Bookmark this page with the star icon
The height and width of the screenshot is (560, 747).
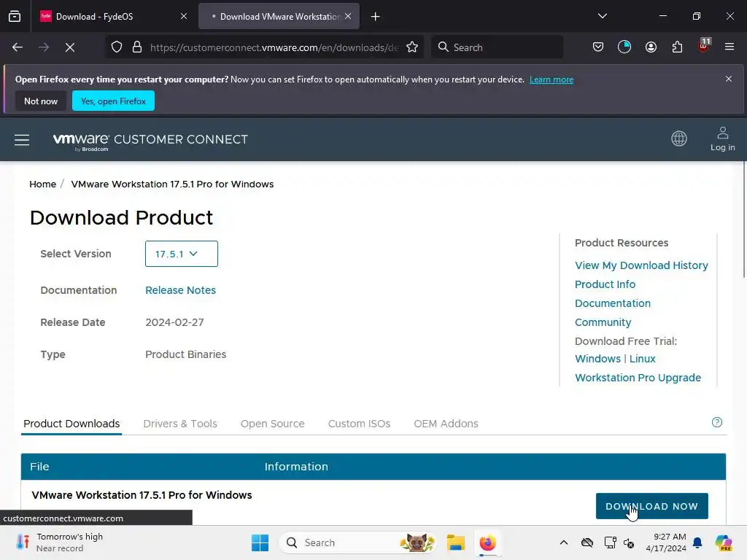click(412, 47)
